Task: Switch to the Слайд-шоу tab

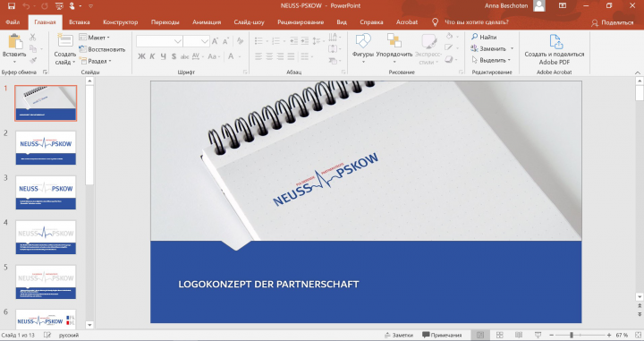Action: click(x=250, y=22)
